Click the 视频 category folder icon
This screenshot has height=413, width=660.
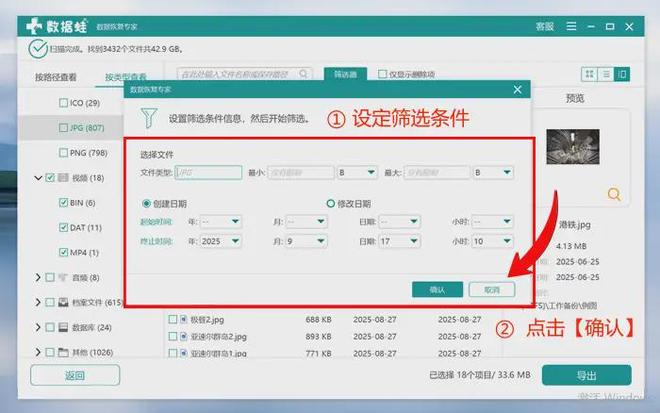pyautogui.click(x=63, y=178)
